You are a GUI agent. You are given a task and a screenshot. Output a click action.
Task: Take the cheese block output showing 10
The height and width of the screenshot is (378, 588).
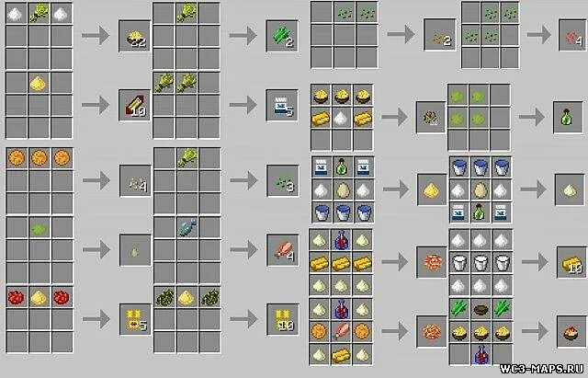click(571, 262)
